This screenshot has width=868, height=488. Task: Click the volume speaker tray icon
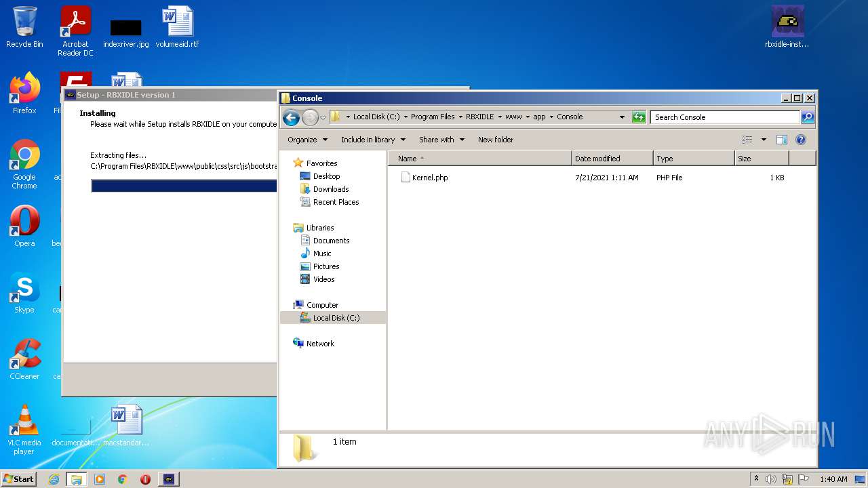click(x=771, y=479)
